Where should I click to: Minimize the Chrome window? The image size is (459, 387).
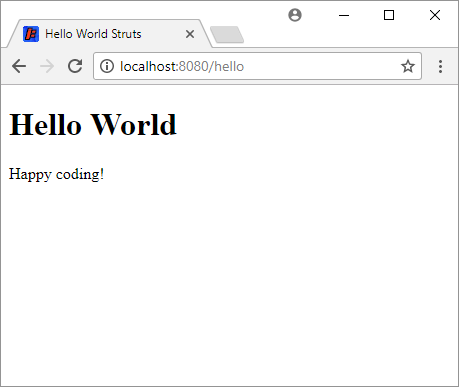(344, 15)
